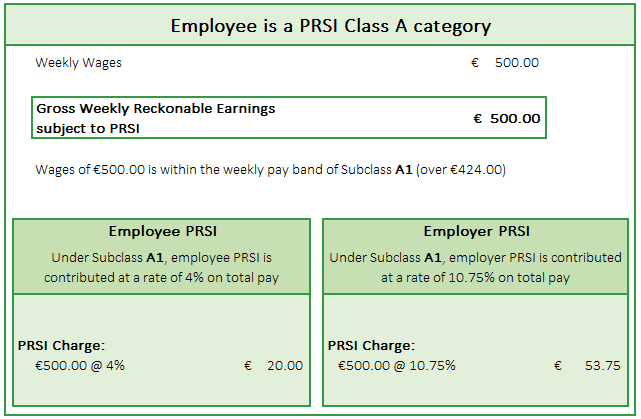Click the euro symbol before 53.75

pyautogui.click(x=558, y=365)
